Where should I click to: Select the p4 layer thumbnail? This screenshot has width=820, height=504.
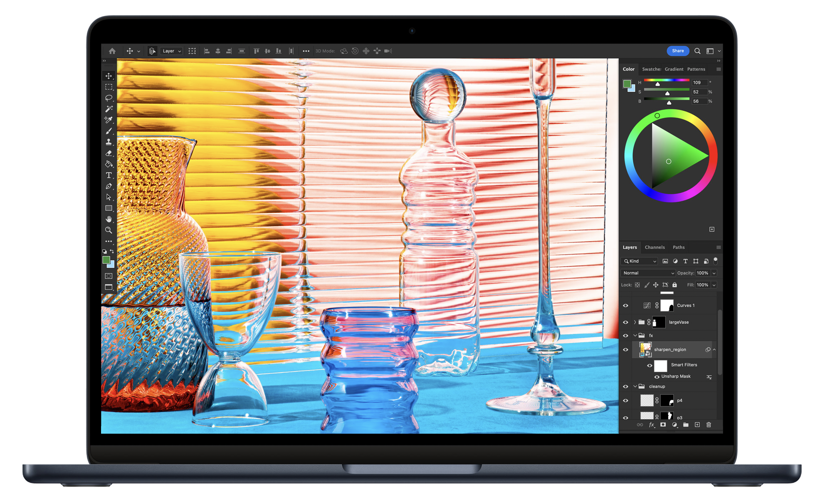coord(645,404)
